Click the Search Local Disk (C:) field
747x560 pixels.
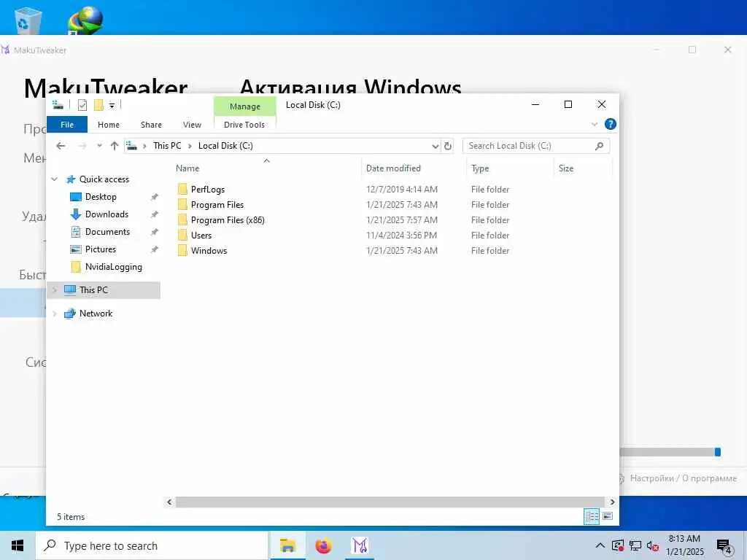pos(536,146)
